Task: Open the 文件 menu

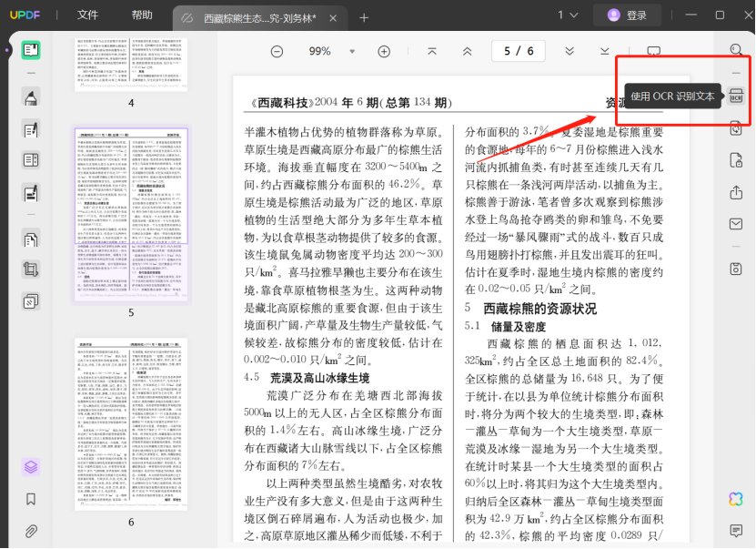Action: coord(87,15)
